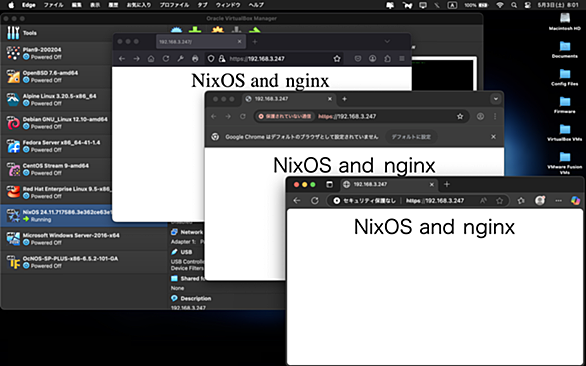The width and height of the screenshot is (586, 366).
Task: Select OpenBSD 7.6-amd64 VM
Action: tap(56, 76)
